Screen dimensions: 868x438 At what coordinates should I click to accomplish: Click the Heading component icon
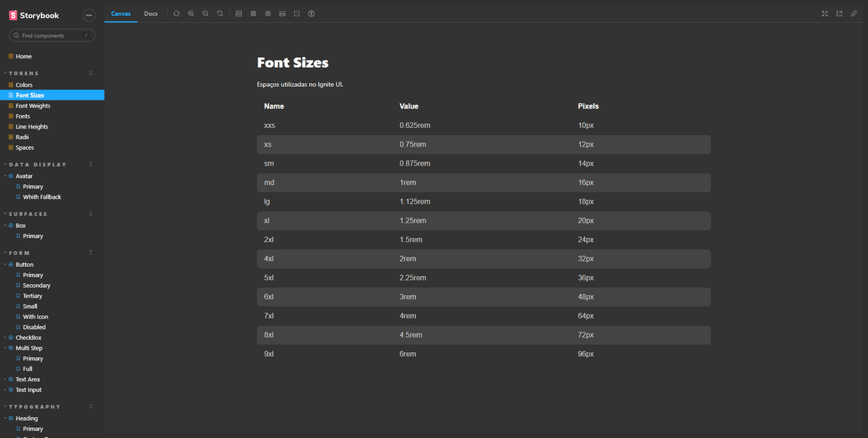11,418
